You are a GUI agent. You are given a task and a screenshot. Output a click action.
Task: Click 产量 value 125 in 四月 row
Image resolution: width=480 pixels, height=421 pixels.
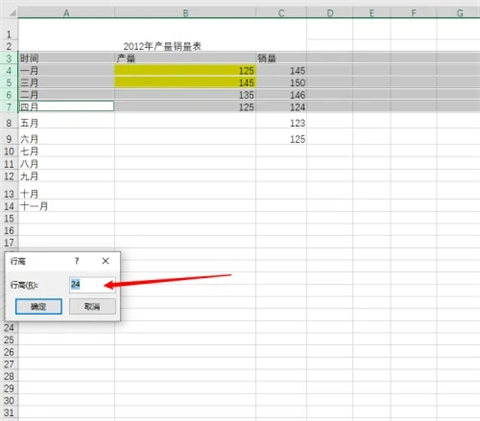tap(185, 107)
